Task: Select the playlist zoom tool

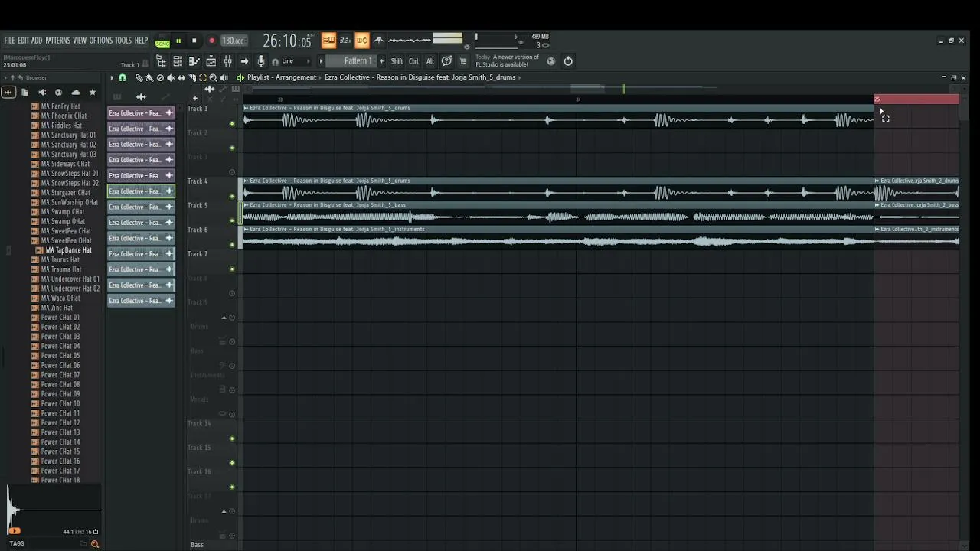Action: click(214, 78)
